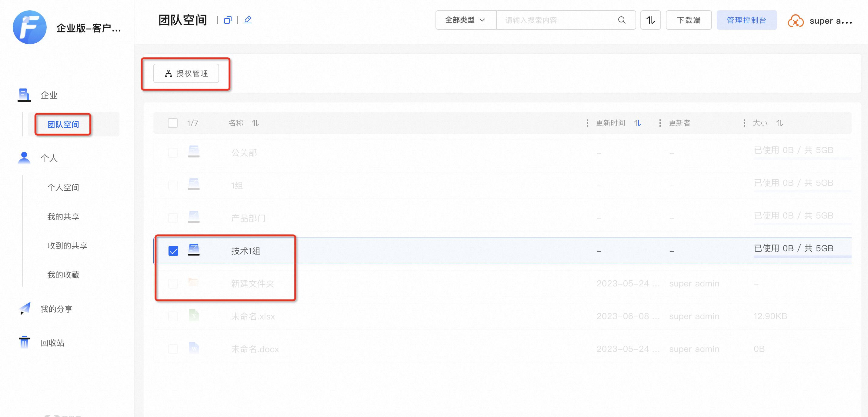
Task: Open 回收站 recycle bin icon
Action: (x=24, y=342)
